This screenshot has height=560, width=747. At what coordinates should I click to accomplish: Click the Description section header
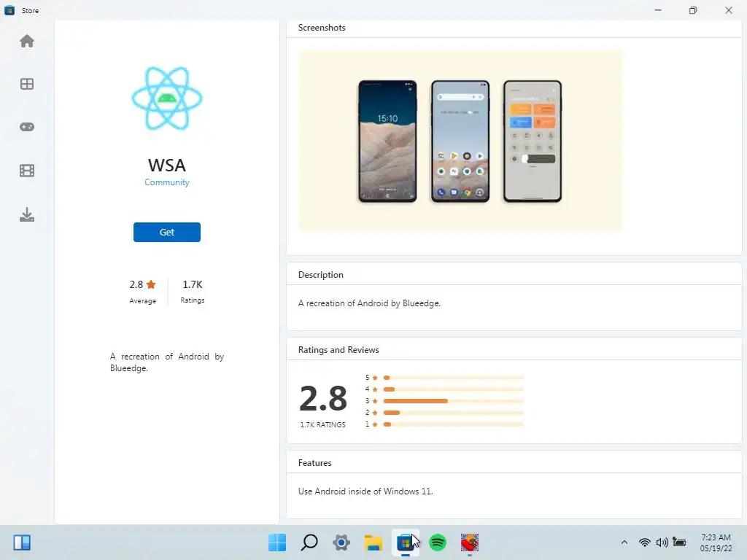[x=321, y=275]
